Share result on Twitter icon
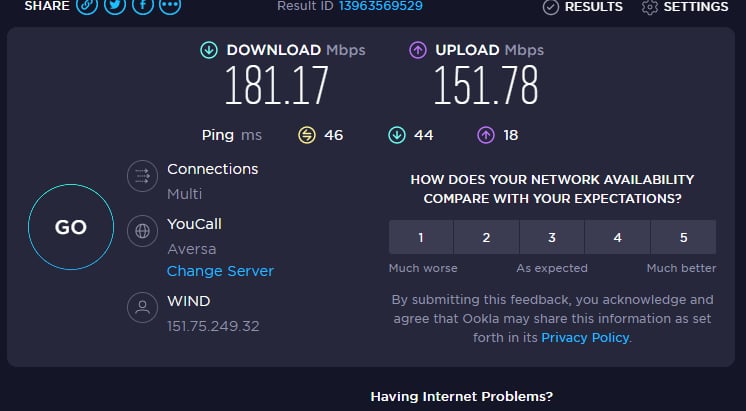This screenshot has width=746, height=411. click(115, 6)
